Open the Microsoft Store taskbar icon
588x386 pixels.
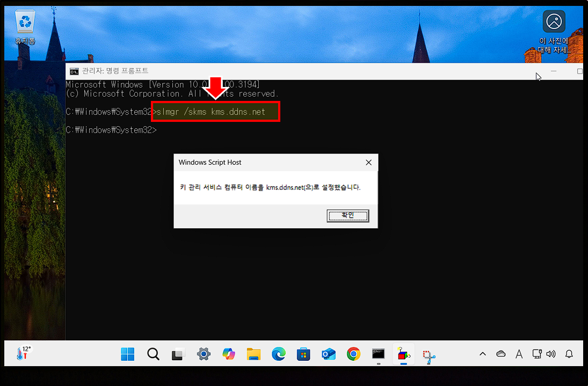pos(303,354)
